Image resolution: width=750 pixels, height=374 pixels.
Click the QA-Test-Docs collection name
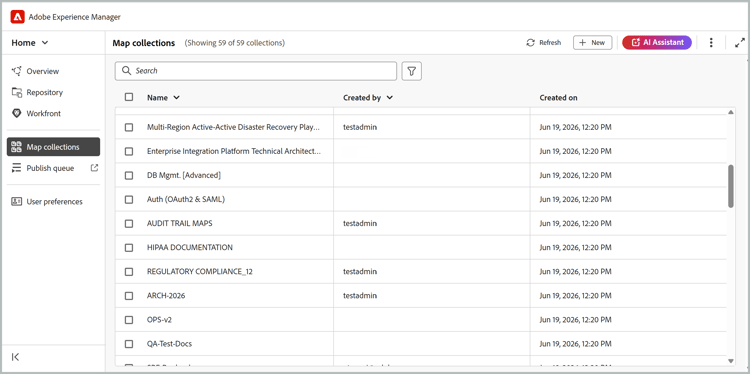tap(169, 344)
